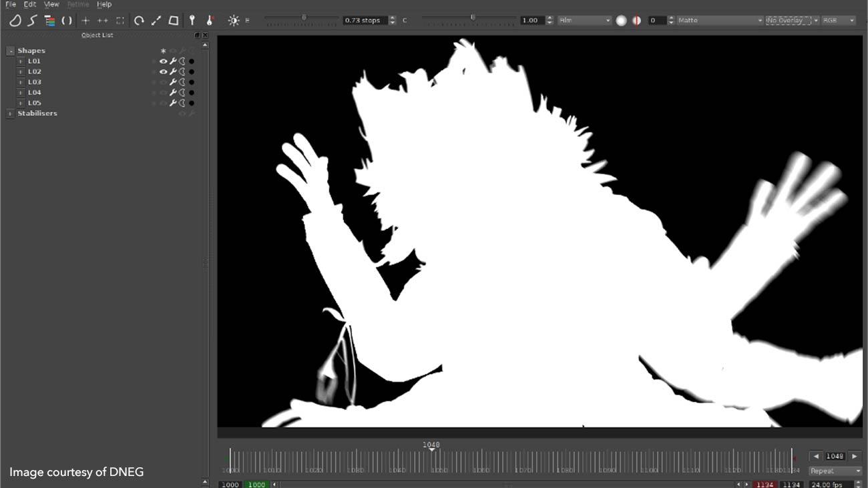Open the No Overlay dropdown
868x488 pixels.
tap(790, 20)
